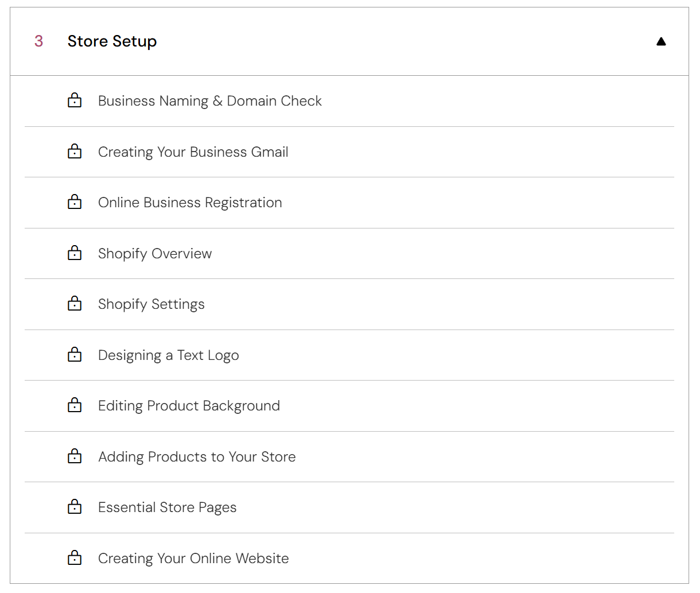The width and height of the screenshot is (700, 593).
Task: Click lock icon beside Online Business Registration
Action: (75, 202)
